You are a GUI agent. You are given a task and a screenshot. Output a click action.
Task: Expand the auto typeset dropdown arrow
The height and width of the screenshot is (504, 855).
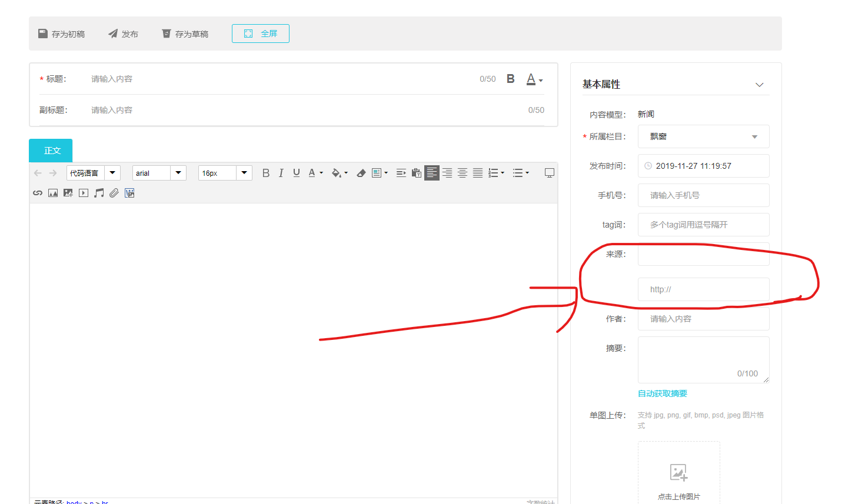click(x=386, y=173)
